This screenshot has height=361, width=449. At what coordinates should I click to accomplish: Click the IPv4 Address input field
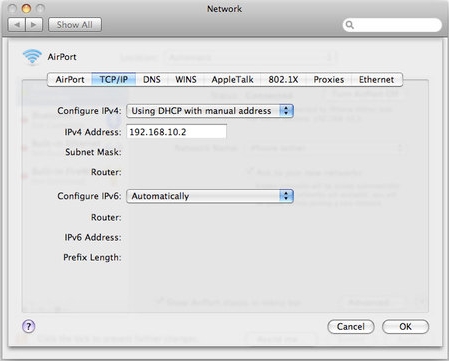pos(177,132)
